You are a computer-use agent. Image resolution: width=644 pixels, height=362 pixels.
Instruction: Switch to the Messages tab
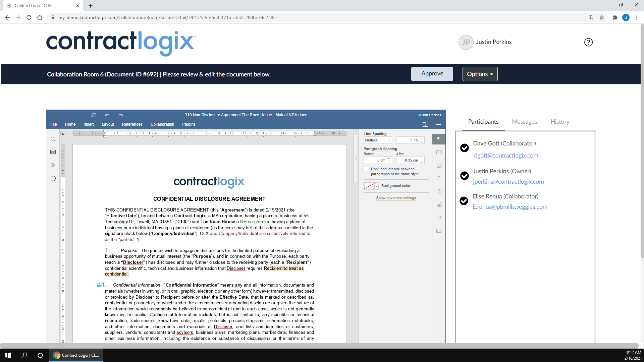[524, 122]
